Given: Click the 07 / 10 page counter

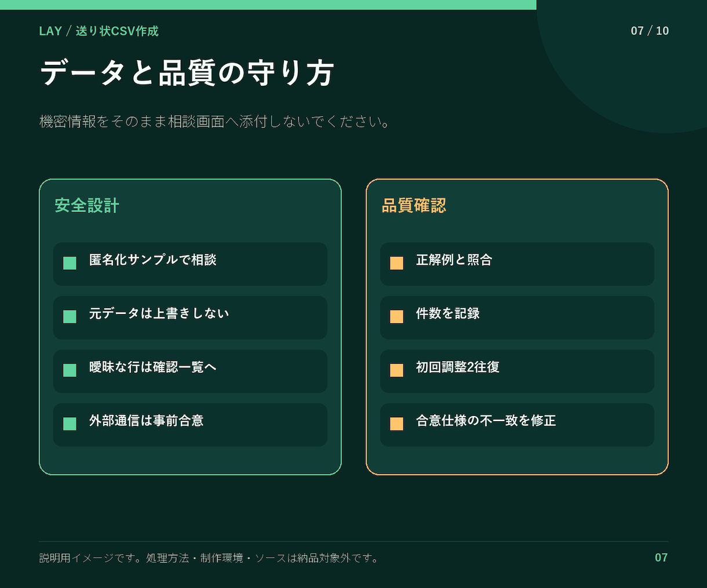Looking at the screenshot, I should coord(650,31).
